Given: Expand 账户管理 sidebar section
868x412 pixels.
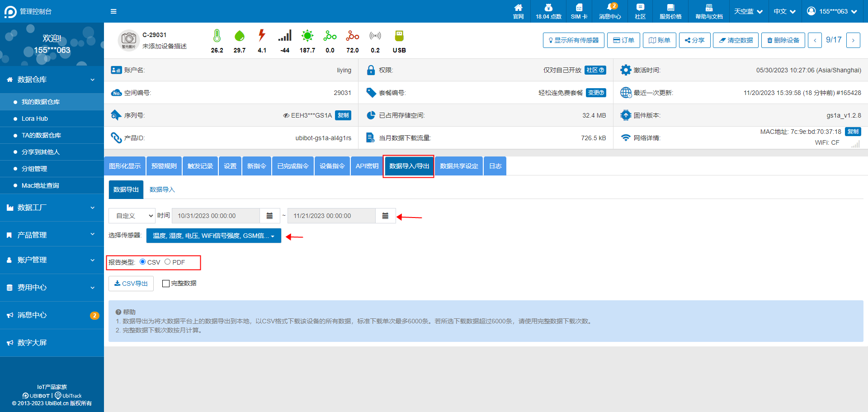Looking at the screenshot, I should click(x=52, y=260).
